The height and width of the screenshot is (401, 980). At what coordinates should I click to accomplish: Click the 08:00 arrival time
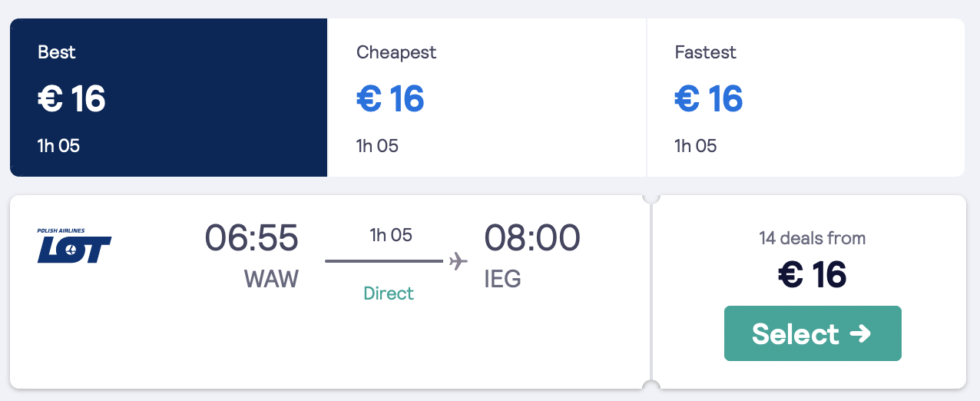tap(532, 238)
